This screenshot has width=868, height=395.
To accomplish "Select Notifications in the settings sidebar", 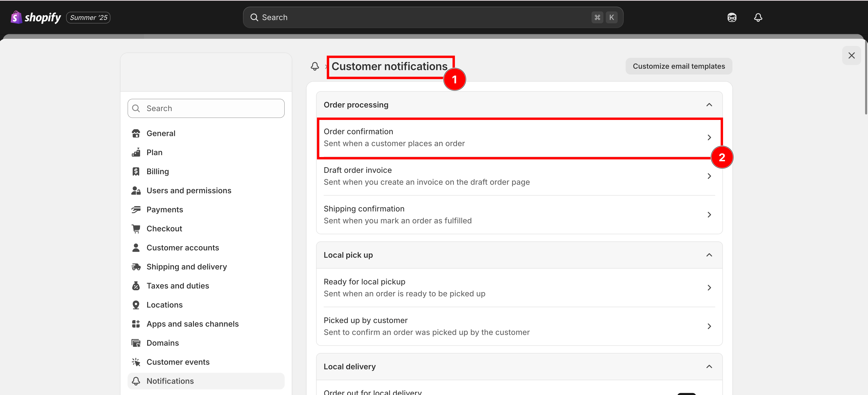I will point(206,381).
